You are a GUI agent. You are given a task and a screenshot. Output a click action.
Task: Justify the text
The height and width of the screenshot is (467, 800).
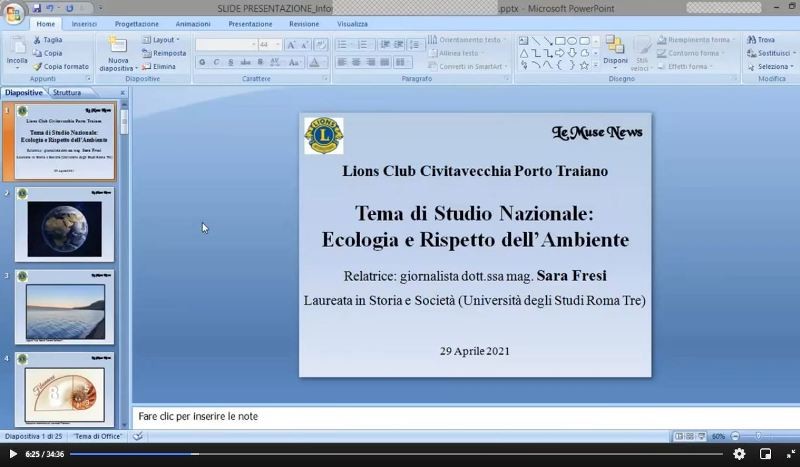tap(385, 62)
